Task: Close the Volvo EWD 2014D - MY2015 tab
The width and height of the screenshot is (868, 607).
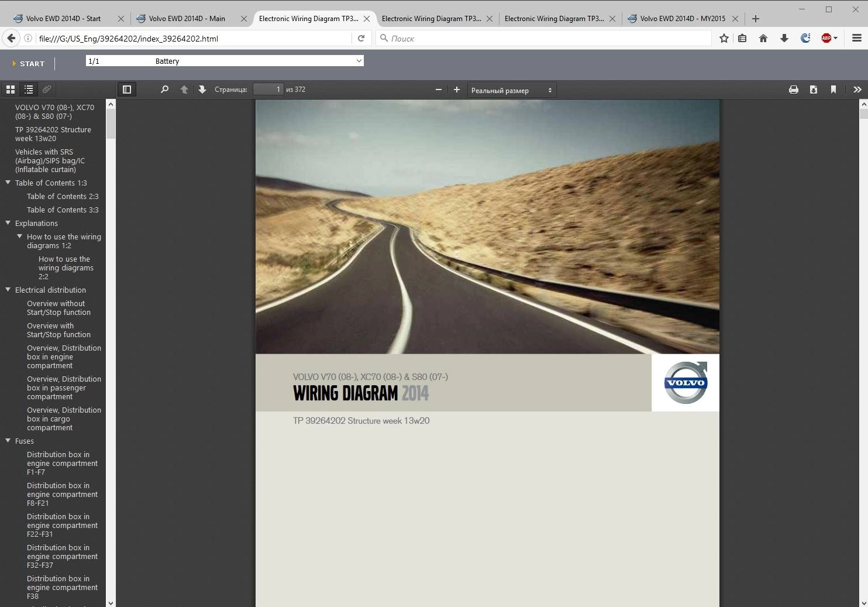Action: 735,19
